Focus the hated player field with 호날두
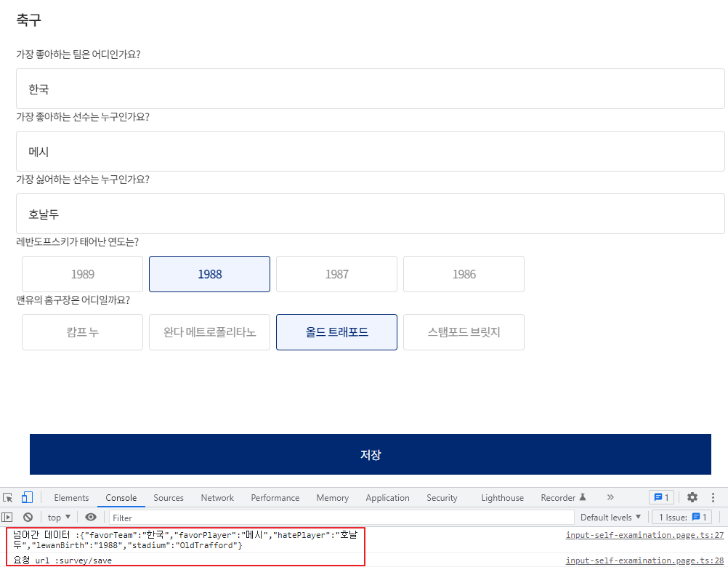728x567 pixels. pyautogui.click(x=371, y=214)
